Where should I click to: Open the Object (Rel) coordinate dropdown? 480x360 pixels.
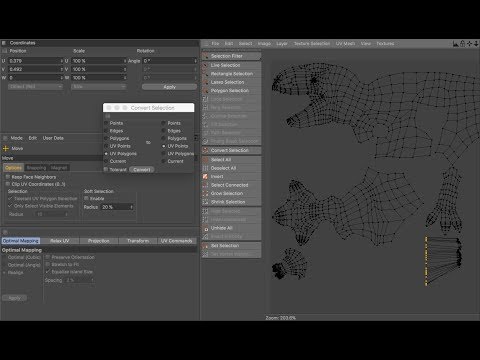pos(35,86)
